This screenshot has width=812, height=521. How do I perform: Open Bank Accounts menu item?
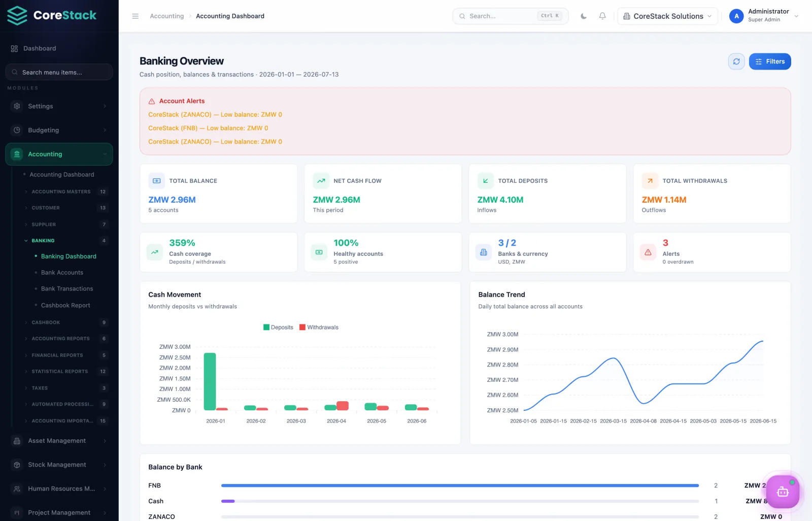[x=62, y=273]
